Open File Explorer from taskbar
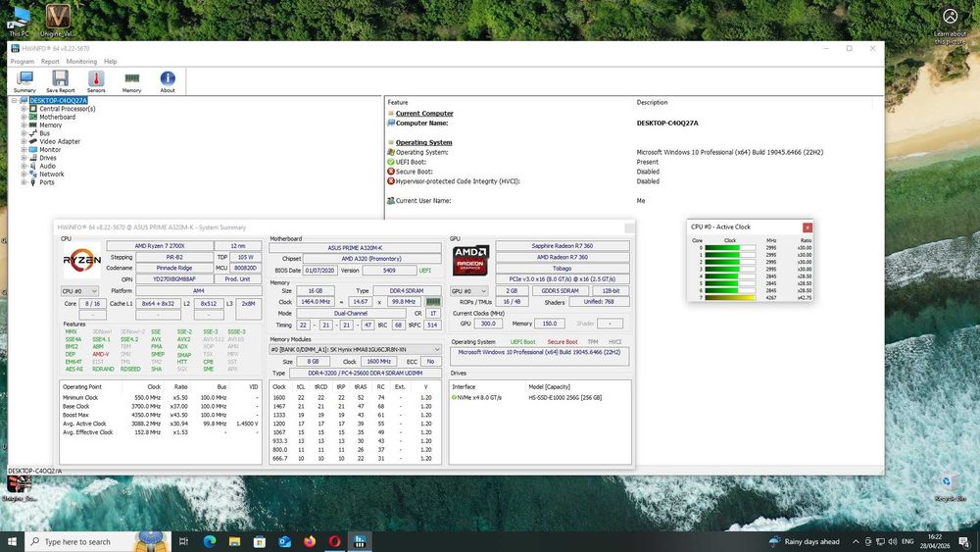The height and width of the screenshot is (552, 980). [x=234, y=541]
